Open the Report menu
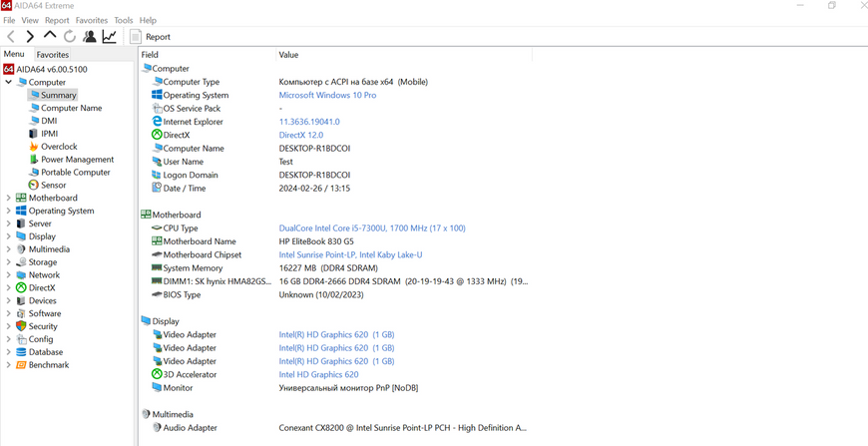868x446 pixels. [x=57, y=20]
